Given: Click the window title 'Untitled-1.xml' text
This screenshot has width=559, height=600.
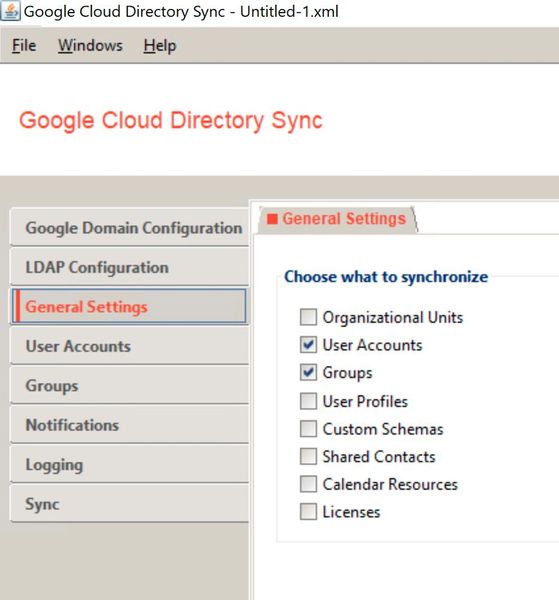Looking at the screenshot, I should coord(289,11).
